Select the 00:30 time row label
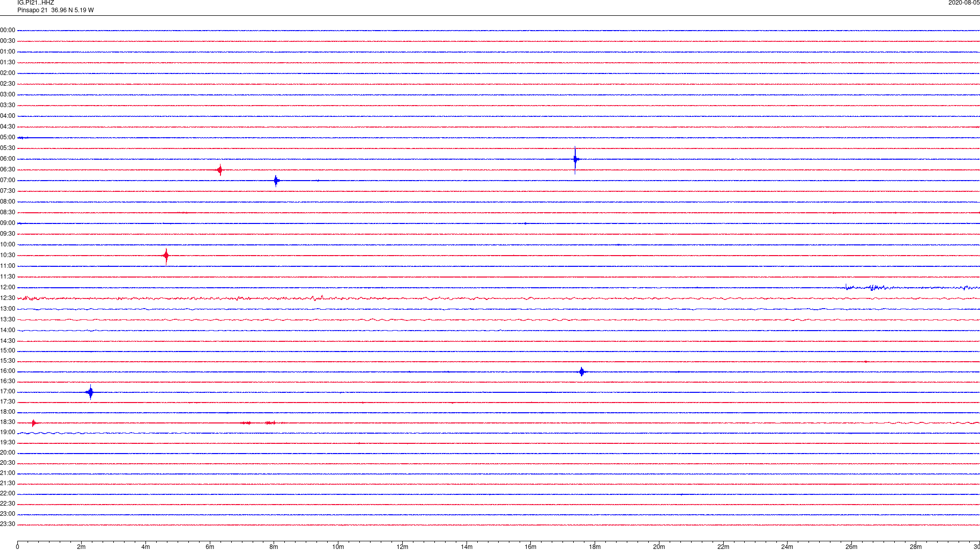 8,41
